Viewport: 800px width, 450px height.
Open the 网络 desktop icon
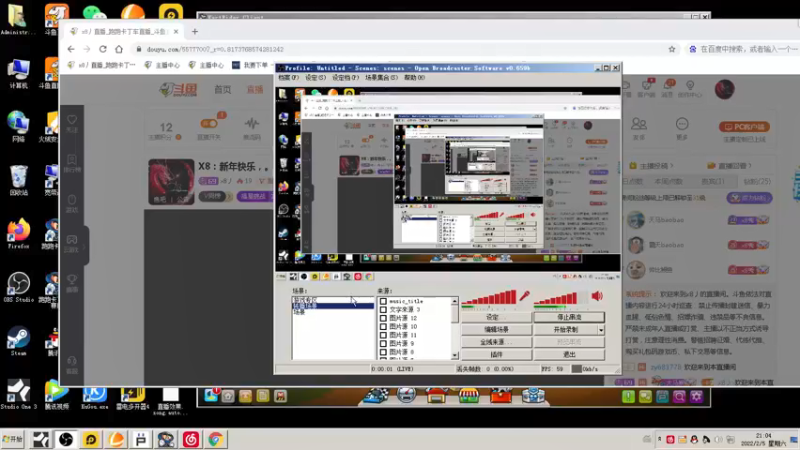pyautogui.click(x=18, y=126)
